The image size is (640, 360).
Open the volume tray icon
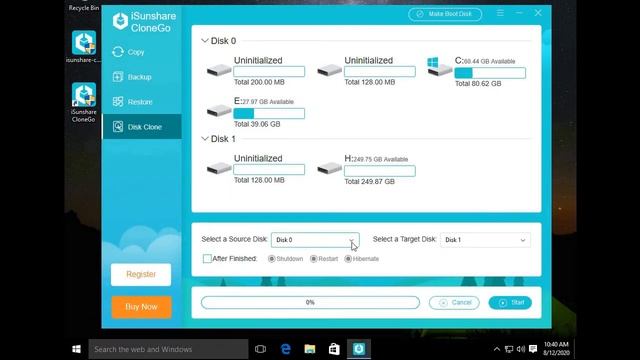click(x=520, y=349)
